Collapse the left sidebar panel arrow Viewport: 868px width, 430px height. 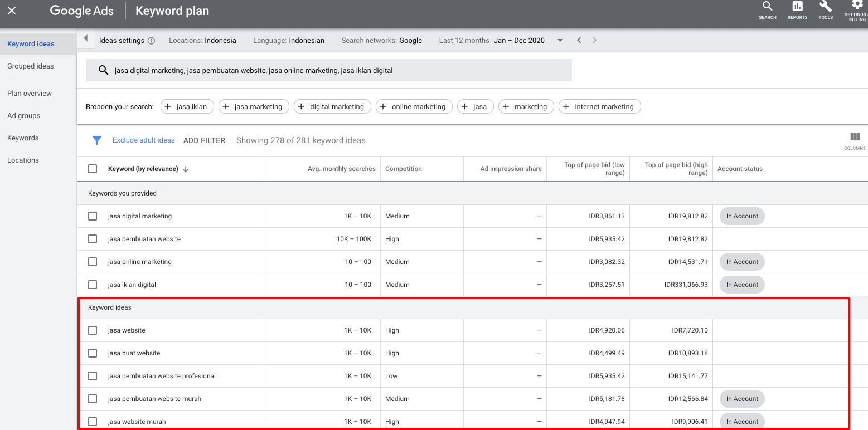pyautogui.click(x=85, y=38)
